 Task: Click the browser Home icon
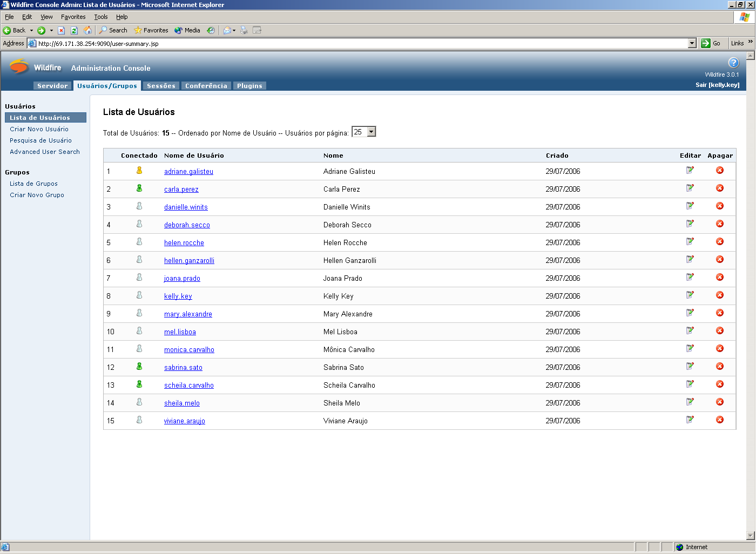pos(87,30)
